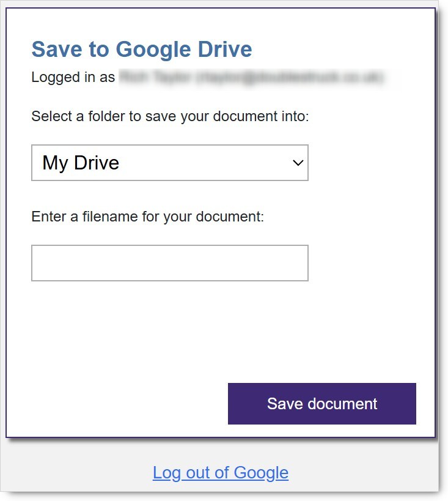
Task: Click the blurred logged-in account name
Action: (155, 77)
